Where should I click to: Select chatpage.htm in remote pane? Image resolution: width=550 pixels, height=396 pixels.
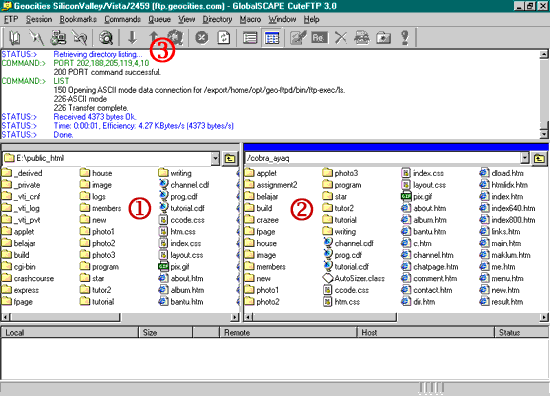(x=430, y=267)
